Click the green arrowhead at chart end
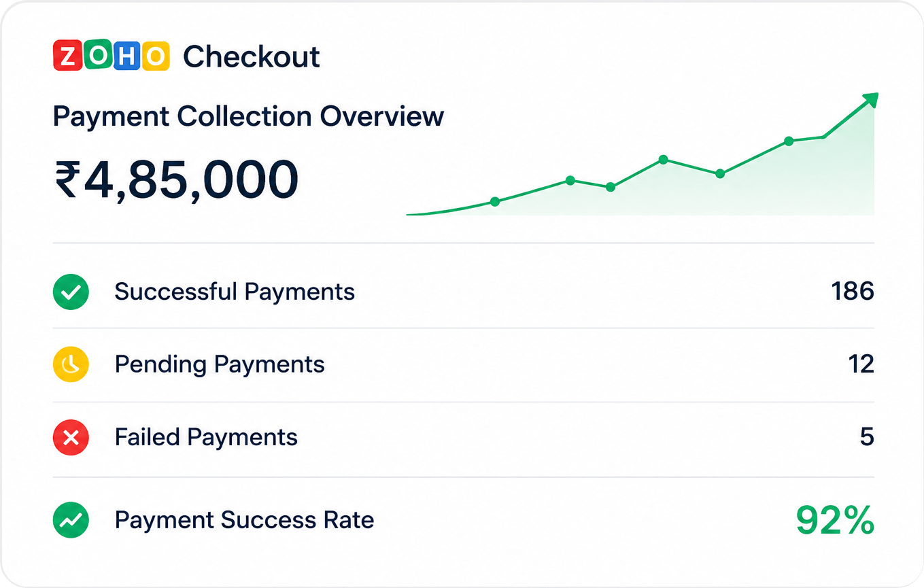This screenshot has width=924, height=588. (870, 101)
